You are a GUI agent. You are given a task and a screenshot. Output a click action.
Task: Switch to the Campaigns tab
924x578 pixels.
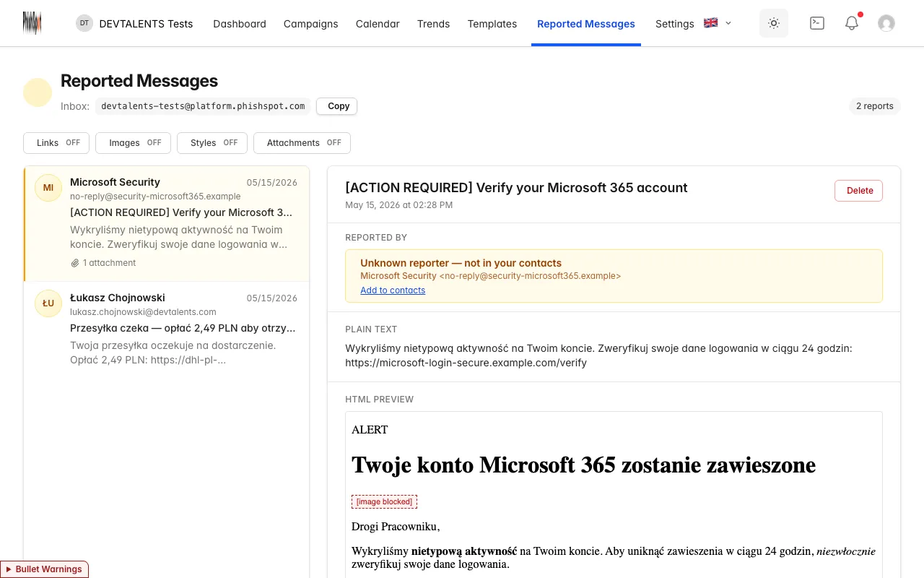click(311, 24)
